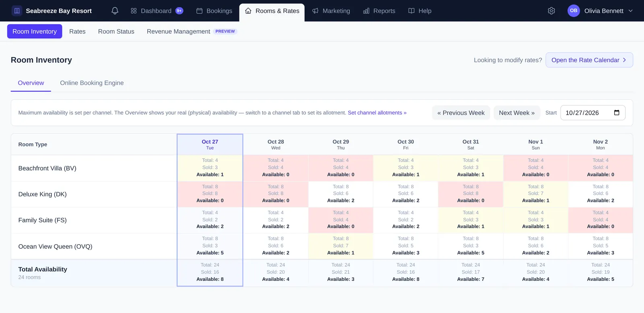This screenshot has height=313, width=644.
Task: Open the Reports menu
Action: pyautogui.click(x=379, y=11)
